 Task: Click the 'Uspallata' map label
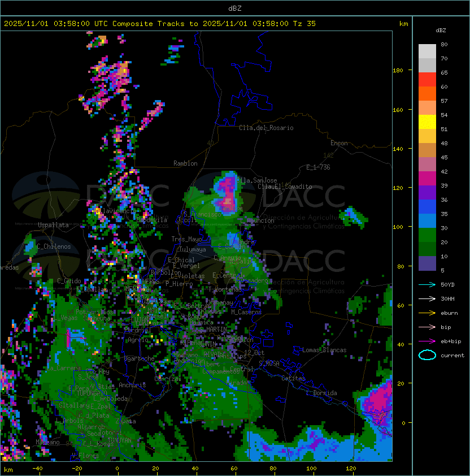[x=53, y=225]
